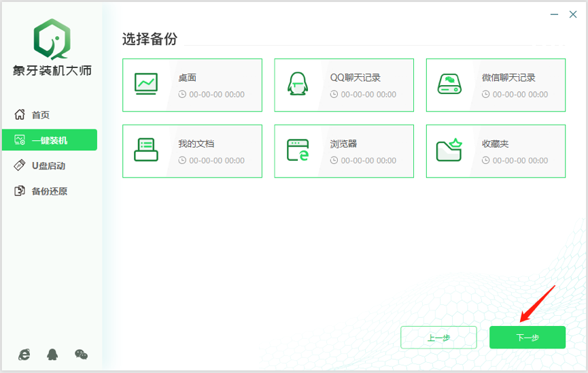The height and width of the screenshot is (373, 588).
Task: Open U盘启动 from the sidebar
Action: click(48, 165)
